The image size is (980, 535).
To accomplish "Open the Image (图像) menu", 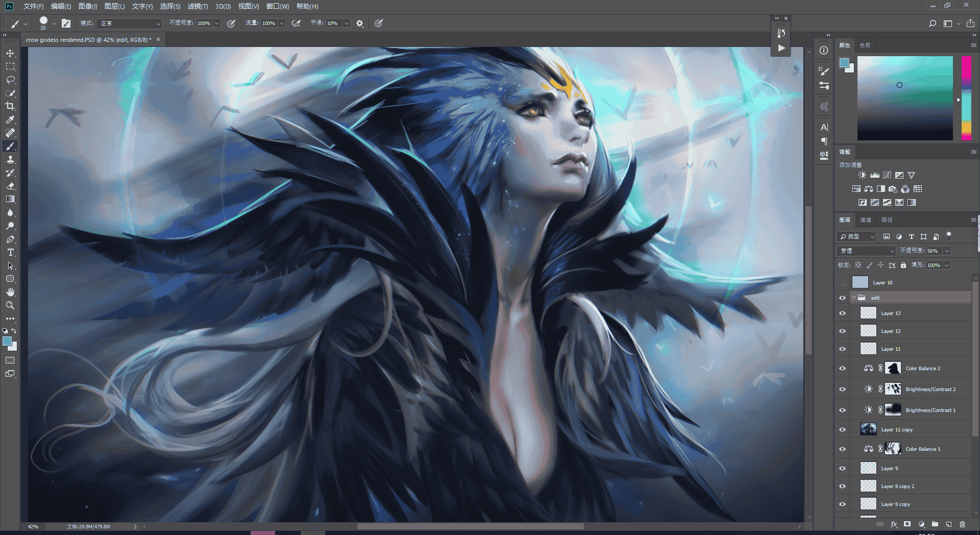I will pos(88,6).
